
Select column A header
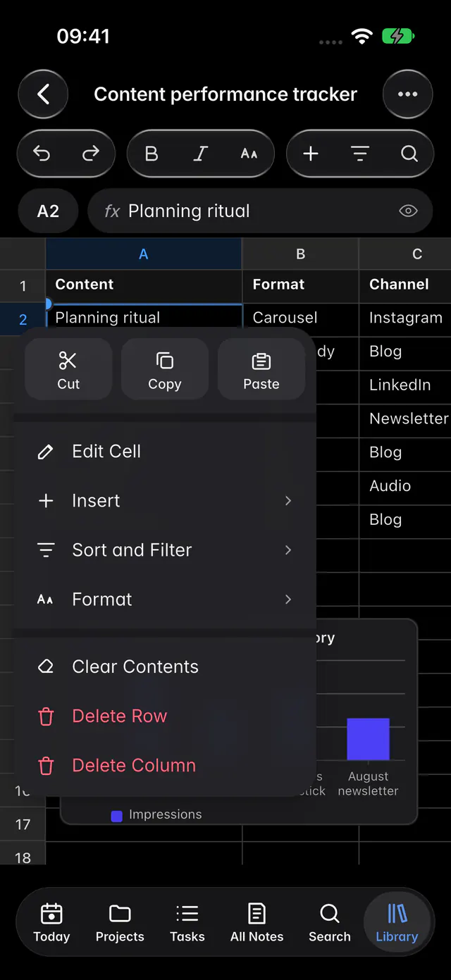tap(144, 254)
